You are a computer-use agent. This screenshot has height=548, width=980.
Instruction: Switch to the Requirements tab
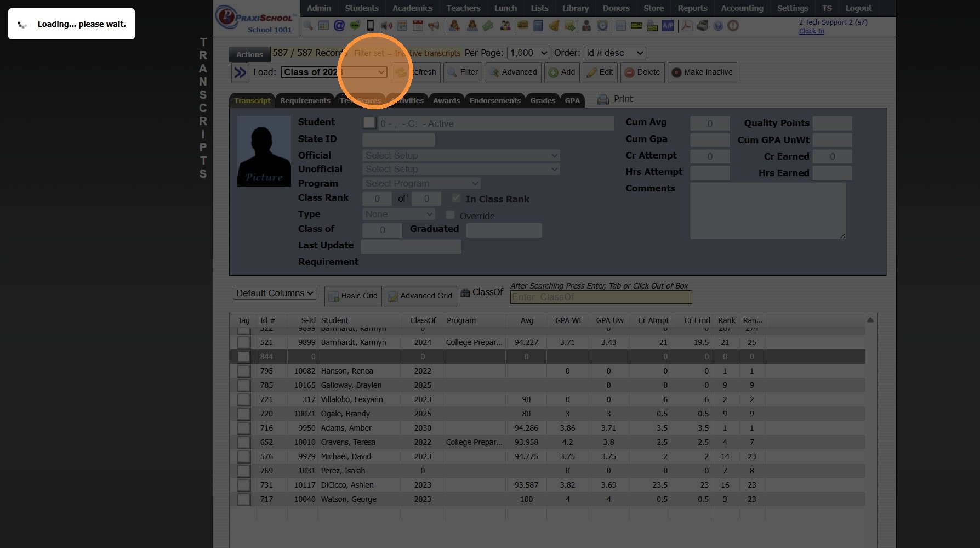[x=305, y=100]
